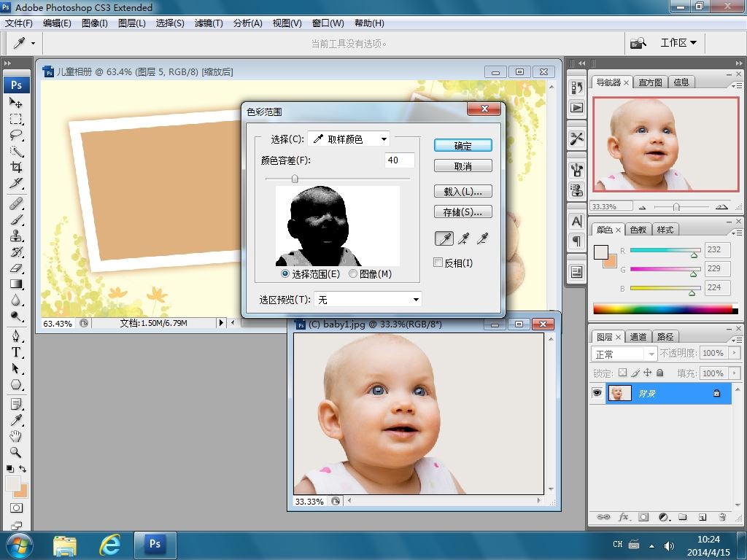Select the Notes tool
The height and width of the screenshot is (560, 747).
click(16, 404)
